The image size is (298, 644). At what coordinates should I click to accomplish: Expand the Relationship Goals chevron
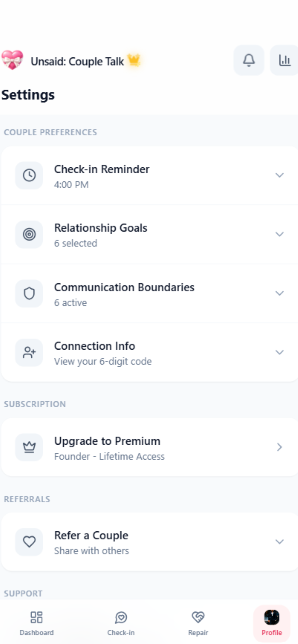tap(279, 234)
